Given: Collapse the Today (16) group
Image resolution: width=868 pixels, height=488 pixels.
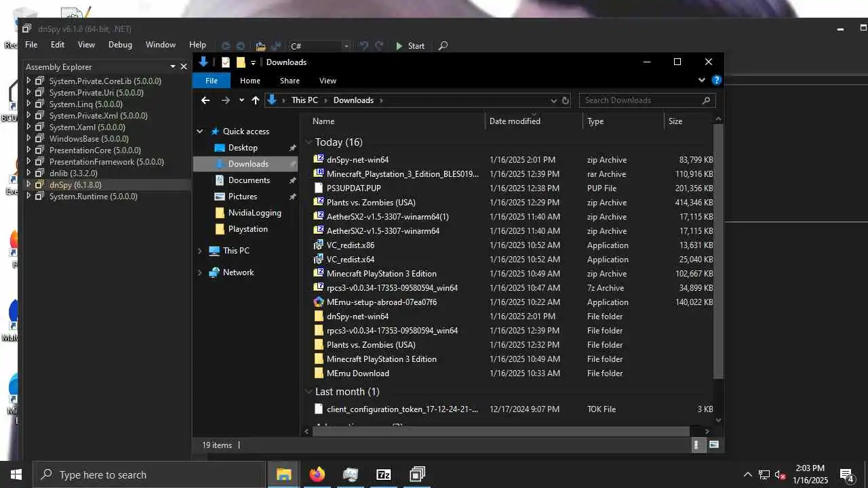Looking at the screenshot, I should [309, 142].
